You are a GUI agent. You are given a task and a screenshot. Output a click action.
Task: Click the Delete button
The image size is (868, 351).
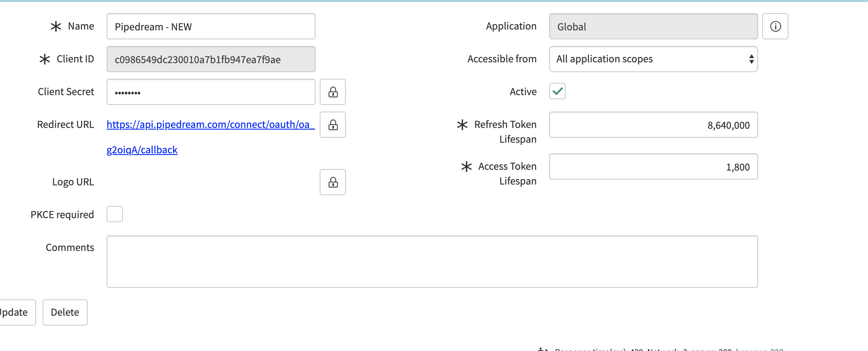(65, 312)
